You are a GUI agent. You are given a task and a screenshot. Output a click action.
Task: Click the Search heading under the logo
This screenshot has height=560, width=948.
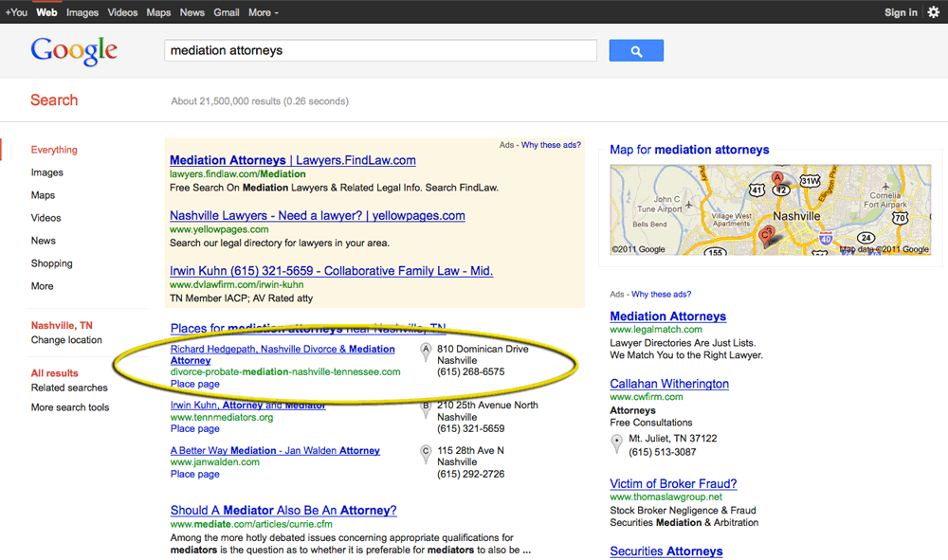[54, 99]
